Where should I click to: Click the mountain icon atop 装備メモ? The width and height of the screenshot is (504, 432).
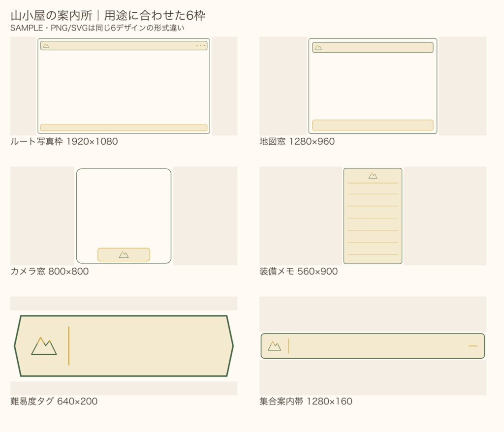click(x=373, y=176)
